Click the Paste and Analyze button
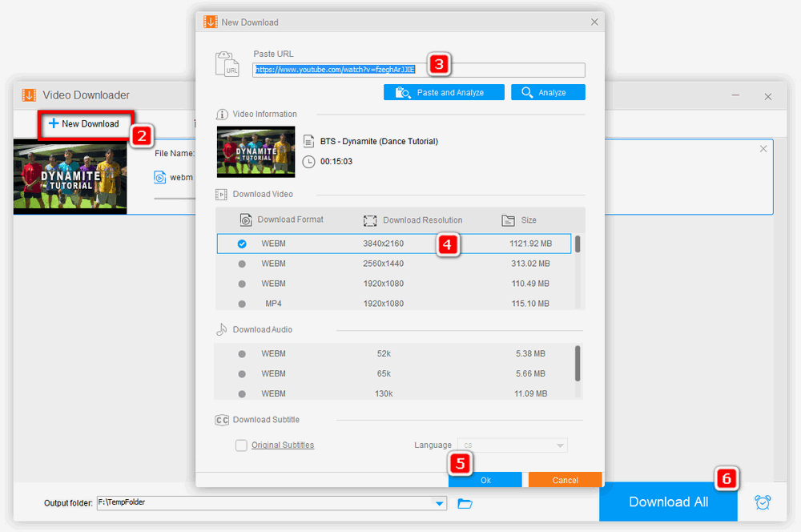The width and height of the screenshot is (801, 532). tap(444, 92)
